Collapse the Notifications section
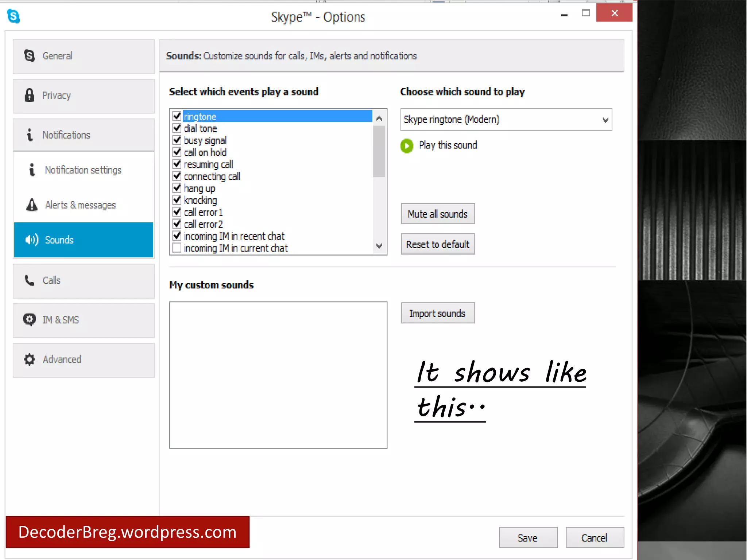Screen dimensions: 747x560 point(84,135)
